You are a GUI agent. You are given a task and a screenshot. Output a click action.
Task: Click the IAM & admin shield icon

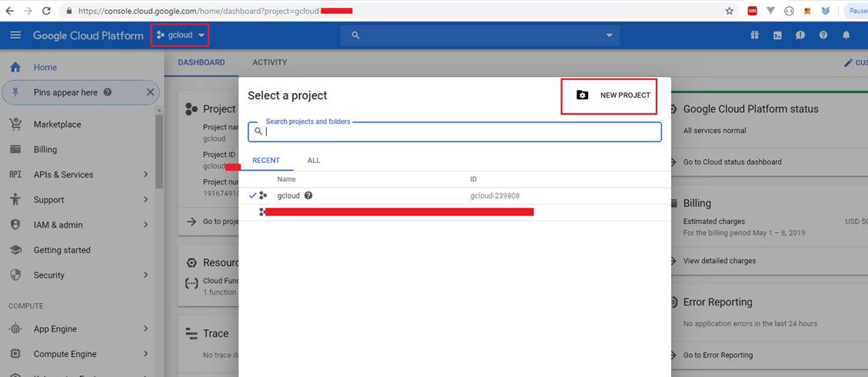click(x=15, y=224)
